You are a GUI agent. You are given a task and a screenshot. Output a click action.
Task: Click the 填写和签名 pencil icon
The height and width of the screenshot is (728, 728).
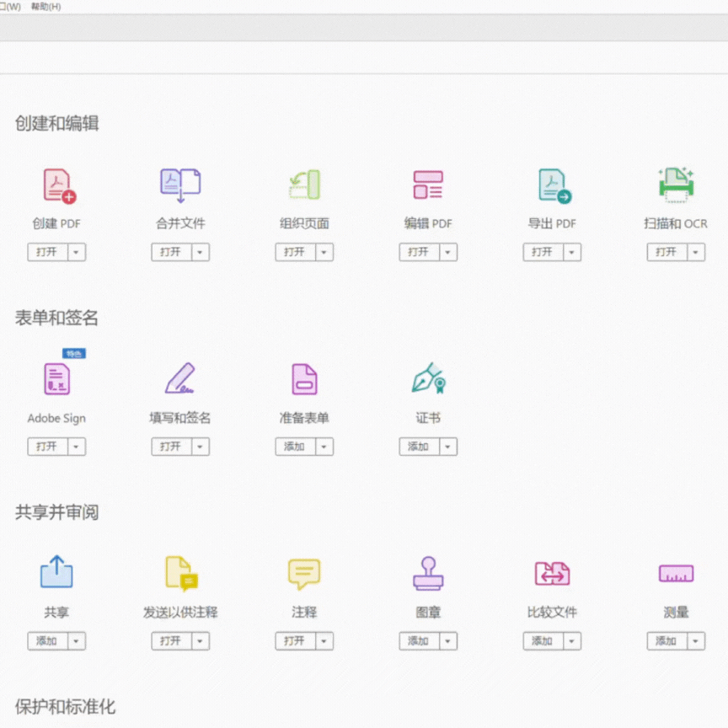179,379
